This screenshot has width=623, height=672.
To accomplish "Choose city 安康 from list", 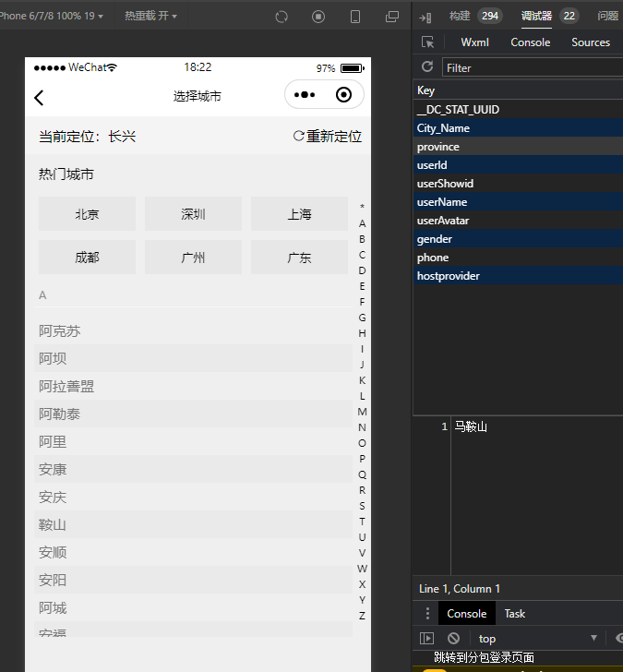I will click(x=193, y=469).
